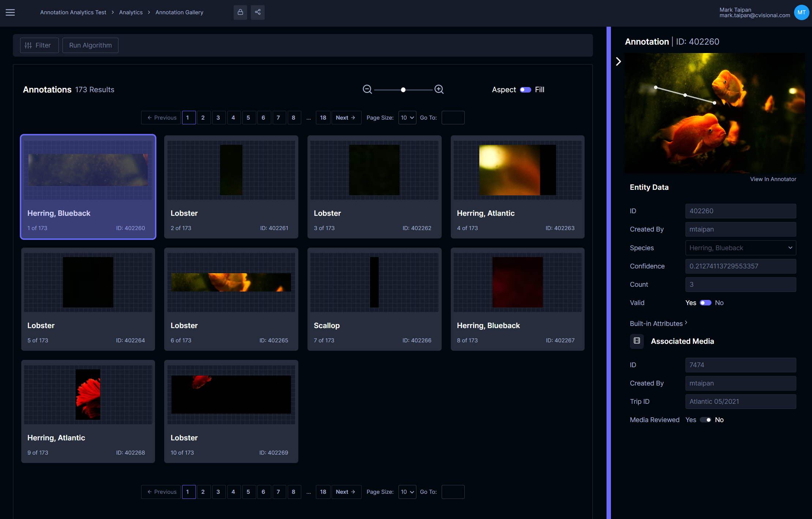Click the lock icon in header
This screenshot has height=519, width=812.
240,12
